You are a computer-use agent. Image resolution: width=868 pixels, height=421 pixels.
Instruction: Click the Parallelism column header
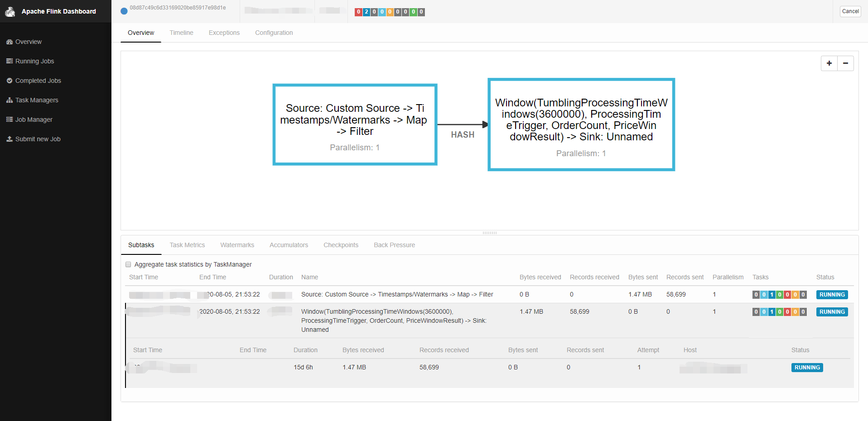(x=728, y=277)
